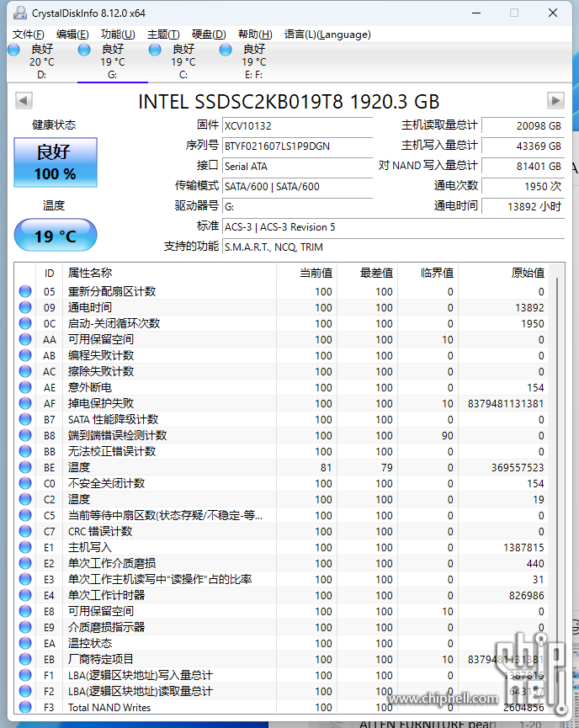Click status icon for BB 无法校正错误计数
The height and width of the screenshot is (728, 579).
click(x=25, y=451)
